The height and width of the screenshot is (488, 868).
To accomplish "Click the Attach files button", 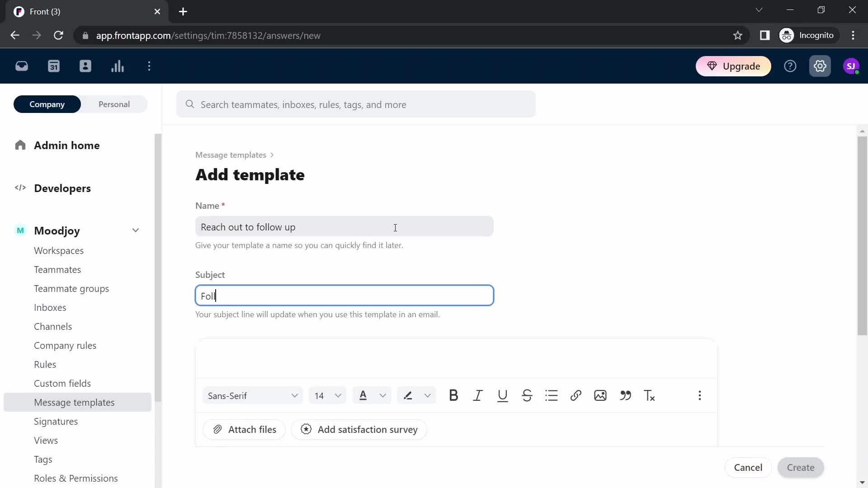I will coord(245,429).
